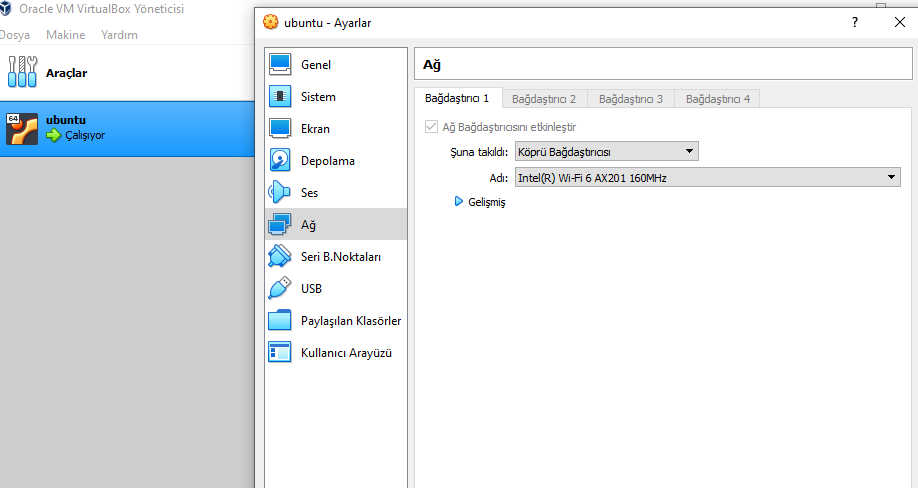Open the Adı Intel Wi-Fi adapter dropdown
The width and height of the screenshot is (918, 488).
(708, 177)
